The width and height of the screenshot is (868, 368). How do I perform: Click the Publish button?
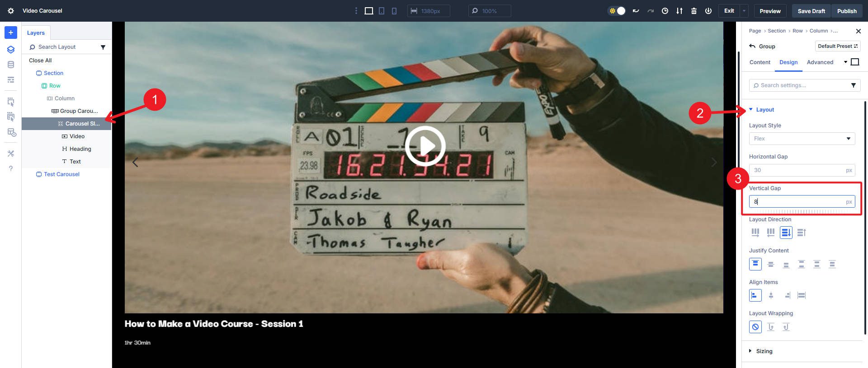point(846,11)
